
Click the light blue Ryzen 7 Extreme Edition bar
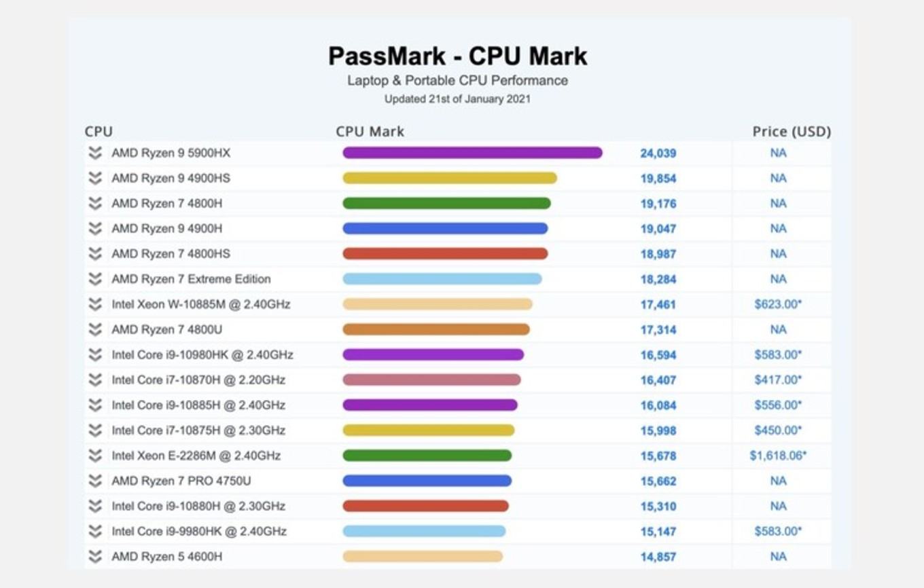click(442, 279)
